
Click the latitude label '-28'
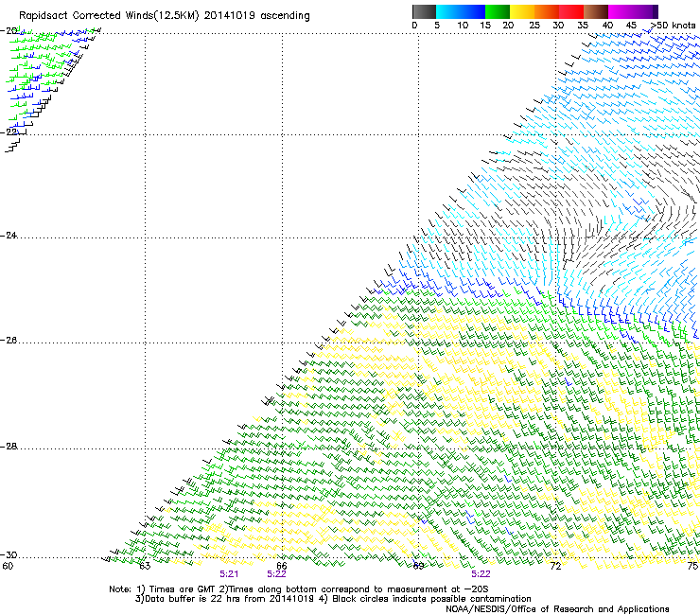tap(9, 447)
